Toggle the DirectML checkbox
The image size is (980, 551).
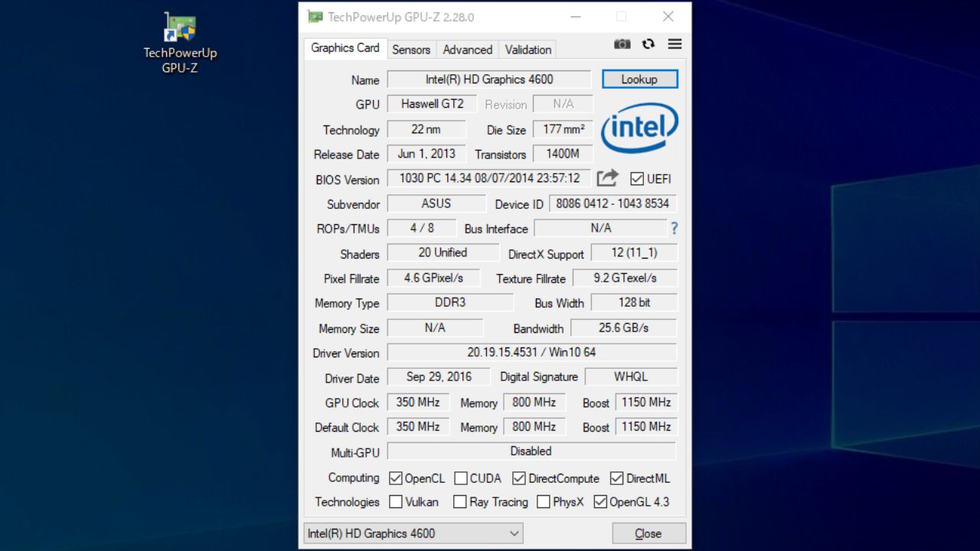(x=617, y=478)
